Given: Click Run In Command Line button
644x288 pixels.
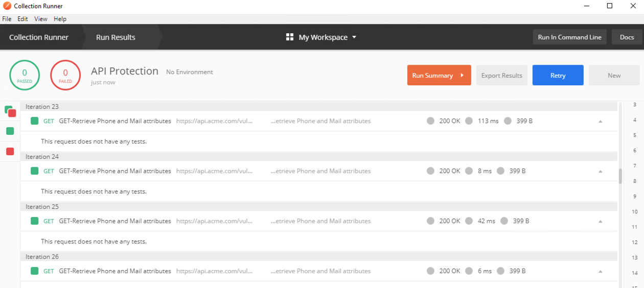Looking at the screenshot, I should point(569,37).
